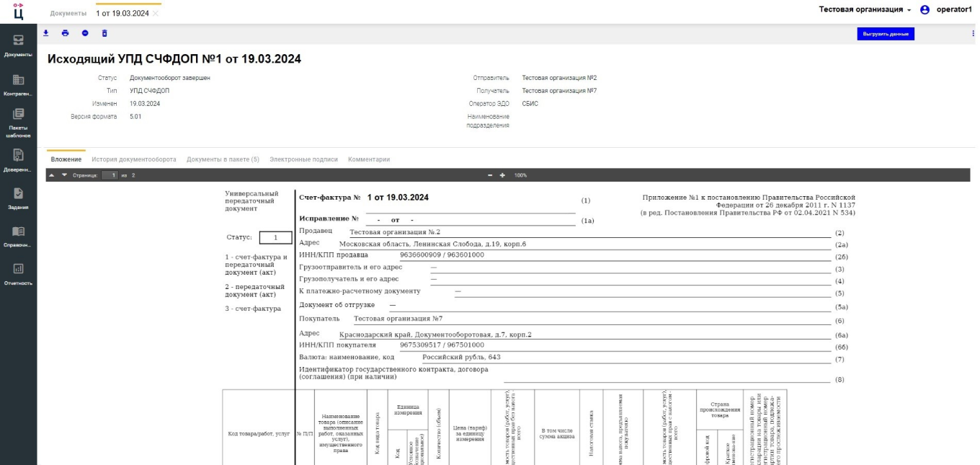980x465 pixels.
Task: Expand the Тестовая организация dropdown
Action: tap(865, 9)
